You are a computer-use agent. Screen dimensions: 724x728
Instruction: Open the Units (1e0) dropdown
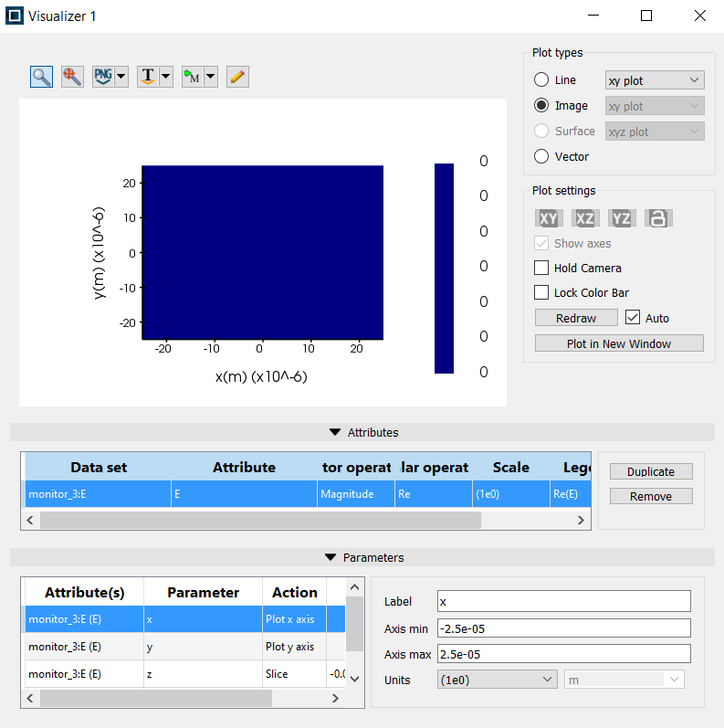pyautogui.click(x=497, y=680)
